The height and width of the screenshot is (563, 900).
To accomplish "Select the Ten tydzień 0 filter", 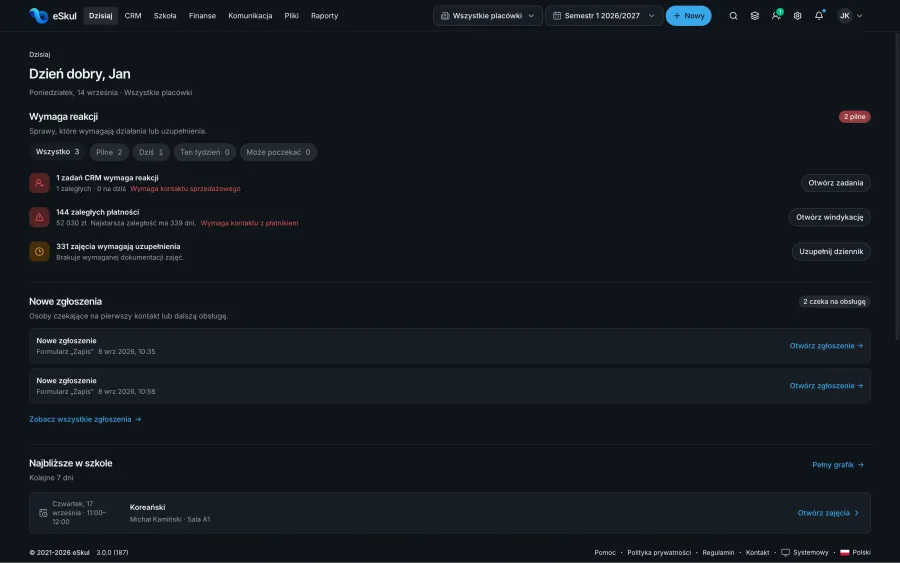I will [x=204, y=152].
